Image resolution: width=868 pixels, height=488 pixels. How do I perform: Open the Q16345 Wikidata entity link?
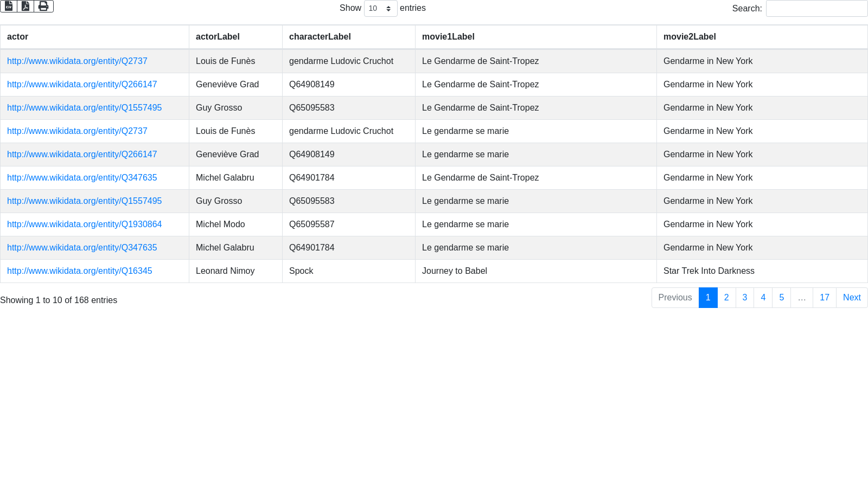(79, 271)
